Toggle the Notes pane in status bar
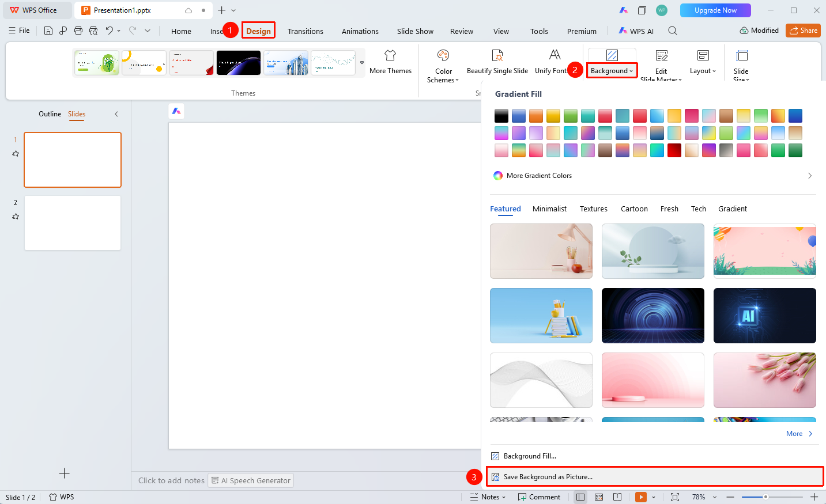The height and width of the screenshot is (504, 826). point(488,497)
